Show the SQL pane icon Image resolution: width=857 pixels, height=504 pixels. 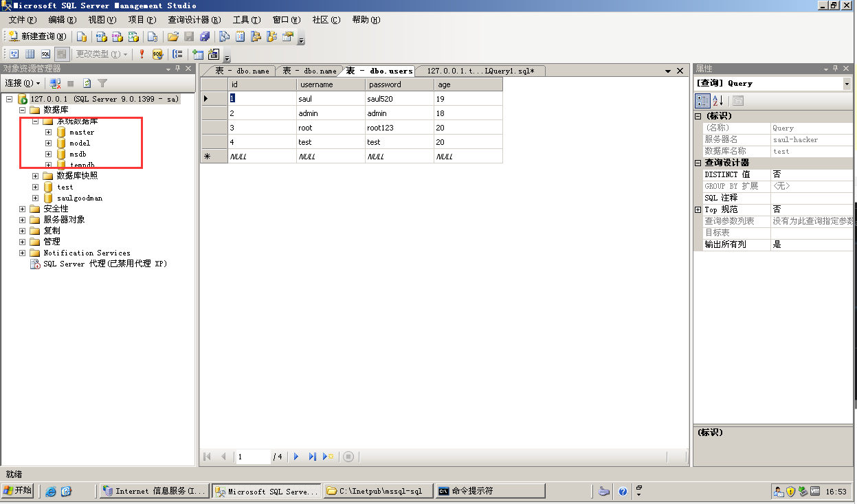45,54
